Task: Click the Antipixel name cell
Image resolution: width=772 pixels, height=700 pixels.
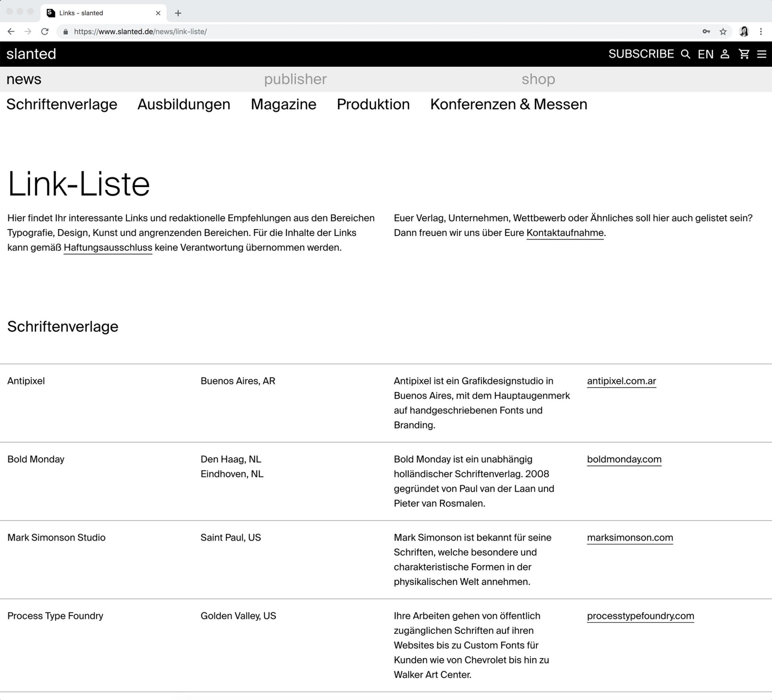Action: 26,381
